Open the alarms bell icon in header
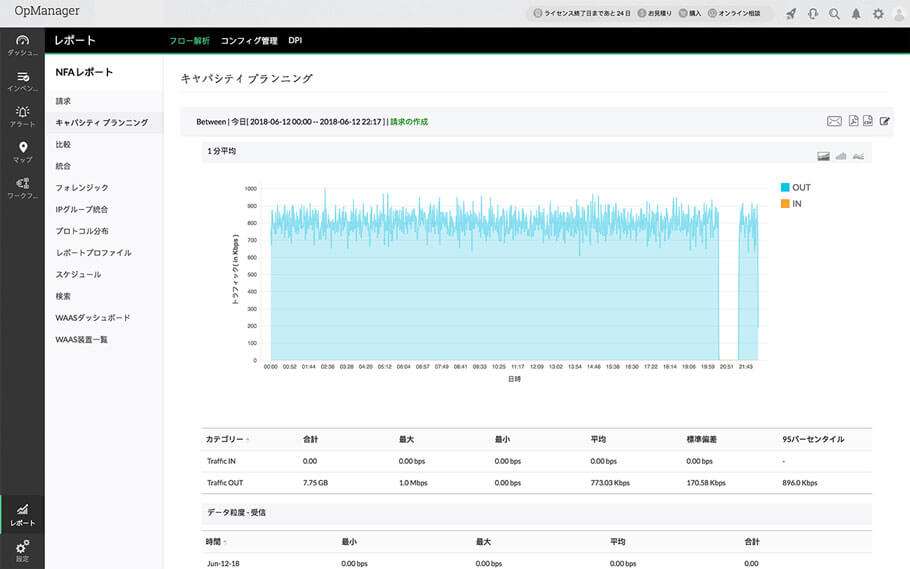Image resolution: width=910 pixels, height=569 pixels. coord(856,14)
